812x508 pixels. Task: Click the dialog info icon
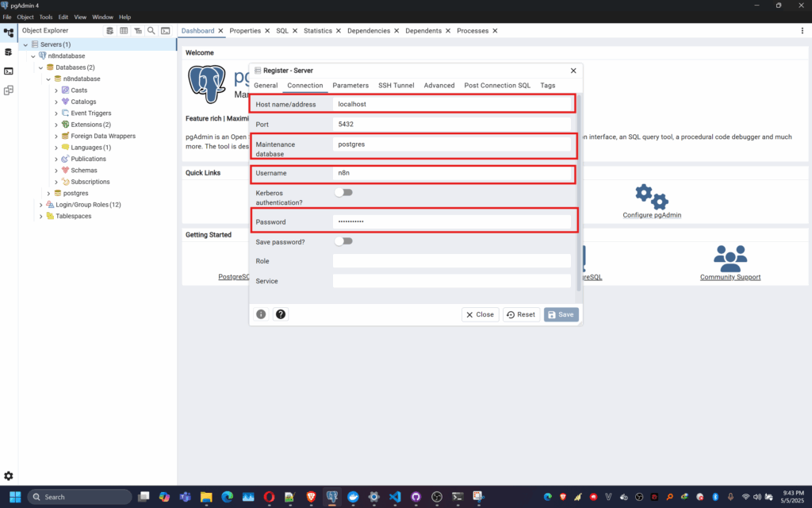(261, 314)
